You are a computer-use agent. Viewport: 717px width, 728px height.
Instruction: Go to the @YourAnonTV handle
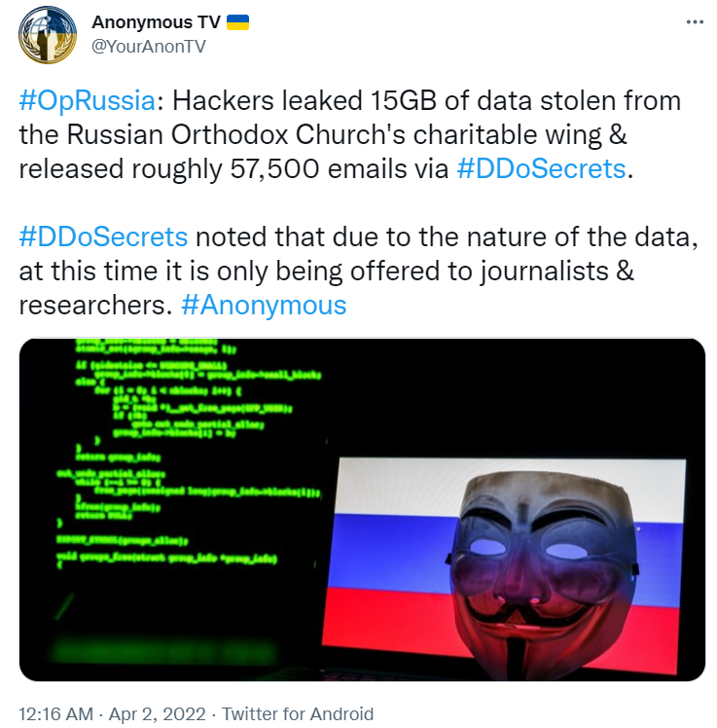click(x=149, y=46)
